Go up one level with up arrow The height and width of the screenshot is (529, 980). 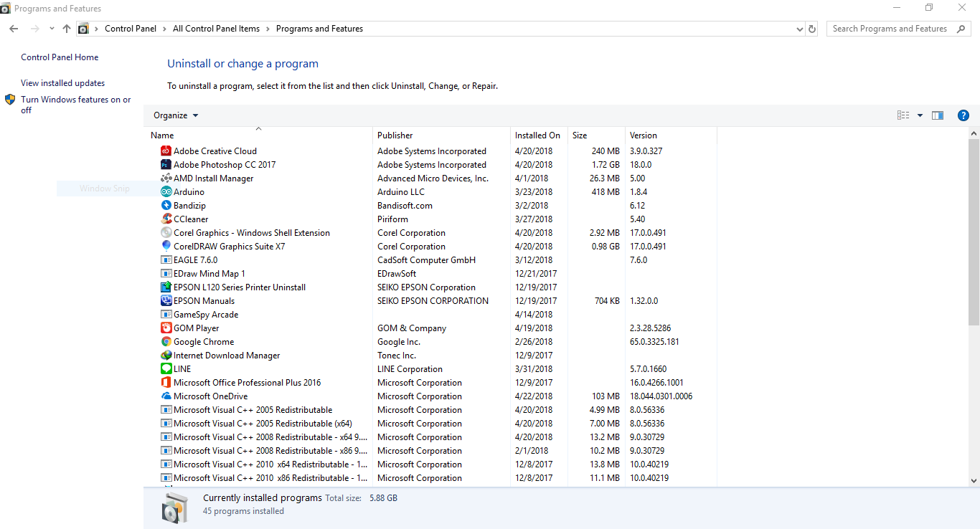pos(67,29)
